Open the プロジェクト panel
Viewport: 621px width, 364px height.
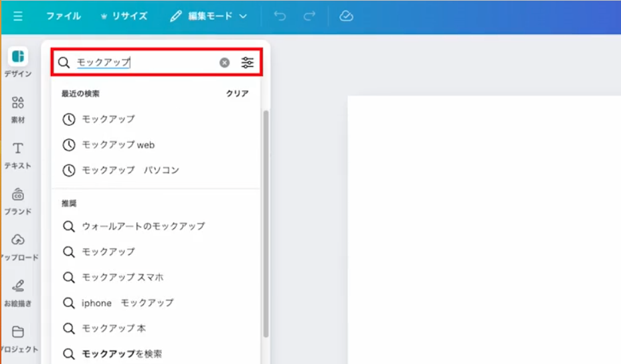19,339
